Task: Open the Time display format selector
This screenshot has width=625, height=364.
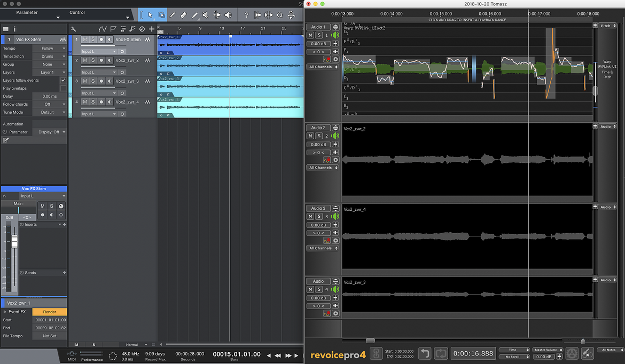Action: click(x=514, y=350)
